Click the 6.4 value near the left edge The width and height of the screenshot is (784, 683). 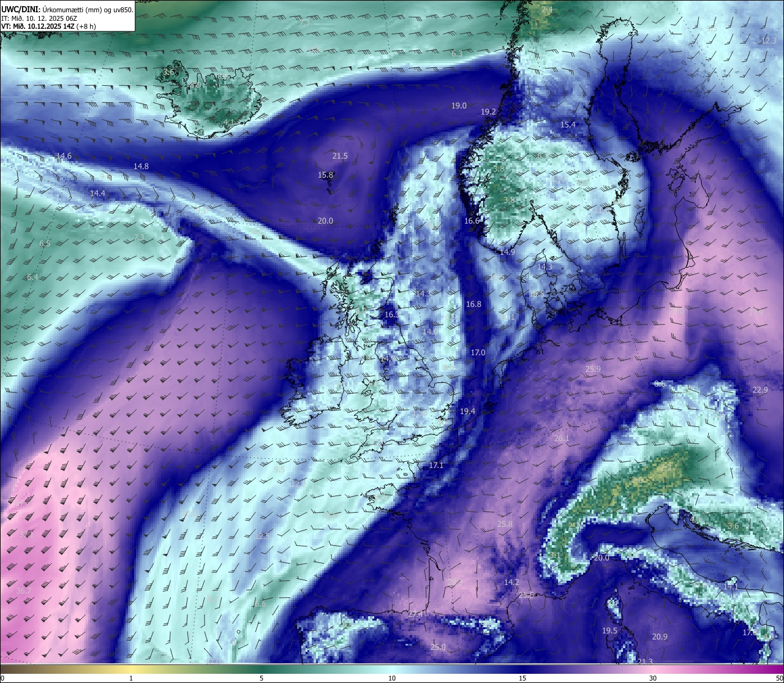pos(32,277)
